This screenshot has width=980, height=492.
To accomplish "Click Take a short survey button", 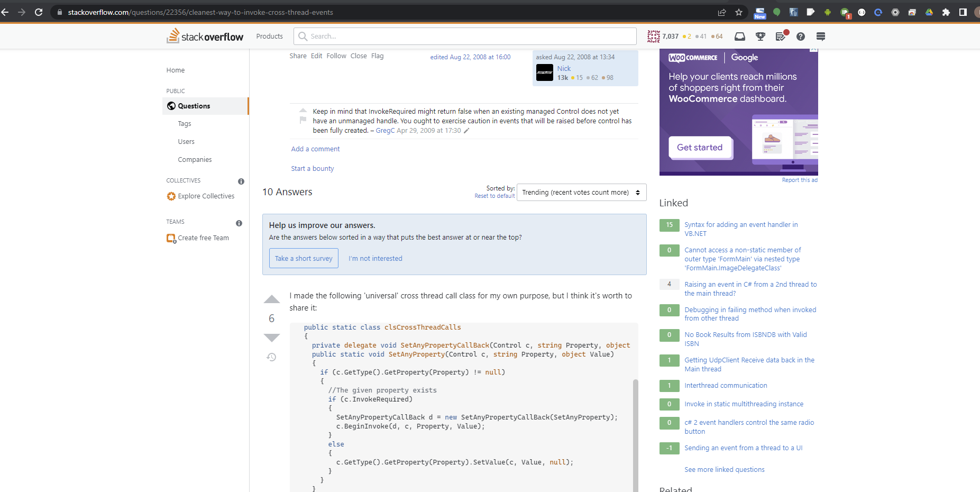I will (x=304, y=258).
